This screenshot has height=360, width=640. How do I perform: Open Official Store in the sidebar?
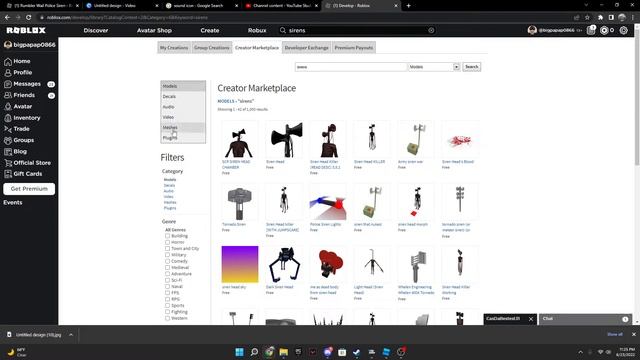[x=32, y=163]
